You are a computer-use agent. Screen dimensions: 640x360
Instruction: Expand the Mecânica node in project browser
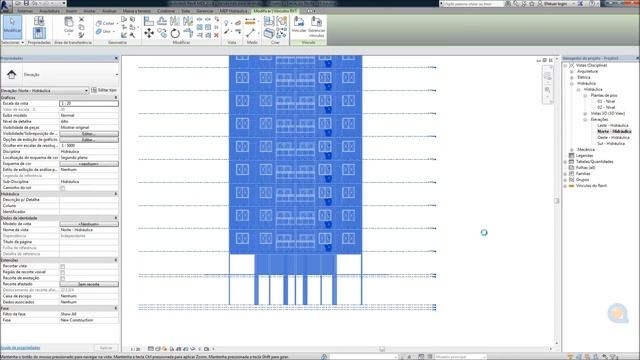tap(572, 150)
